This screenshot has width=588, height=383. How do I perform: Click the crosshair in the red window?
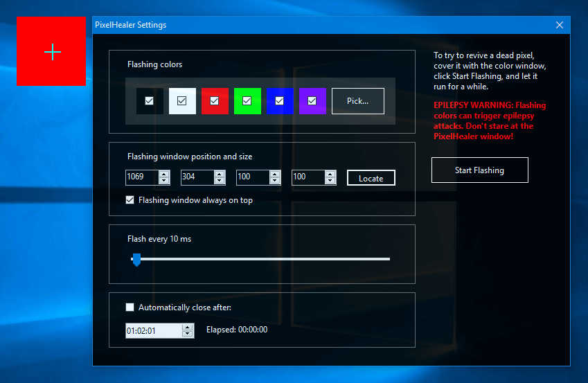[x=53, y=52]
